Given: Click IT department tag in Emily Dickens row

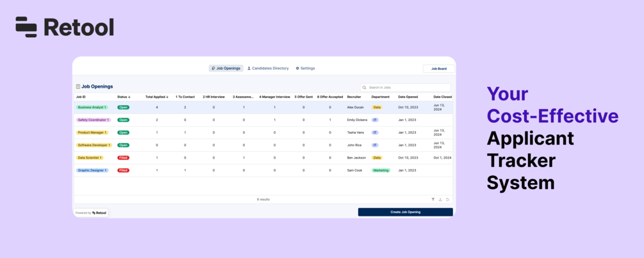Looking at the screenshot, I should (375, 120).
